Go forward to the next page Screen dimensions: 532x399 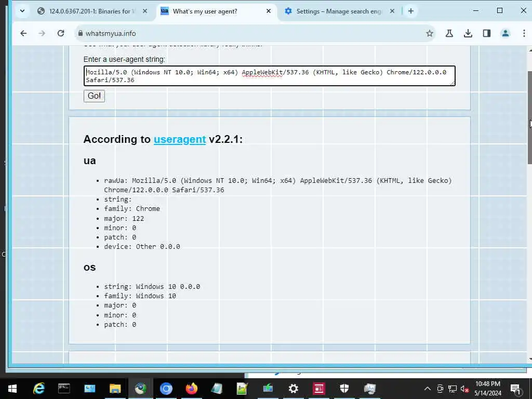pyautogui.click(x=42, y=33)
